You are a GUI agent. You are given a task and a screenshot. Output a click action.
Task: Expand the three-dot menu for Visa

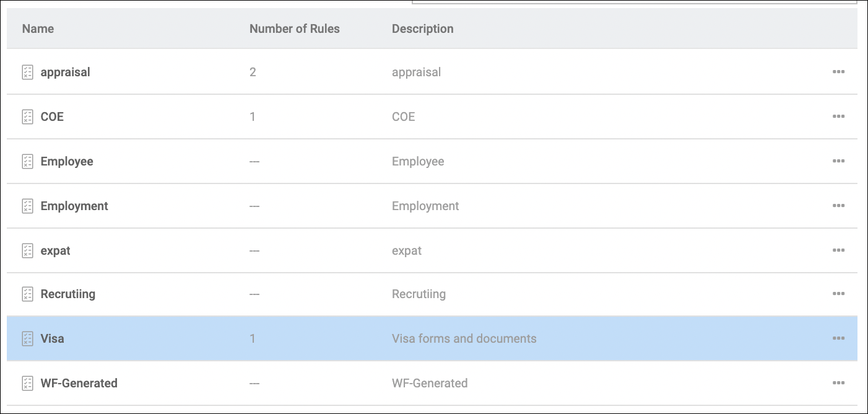[838, 338]
